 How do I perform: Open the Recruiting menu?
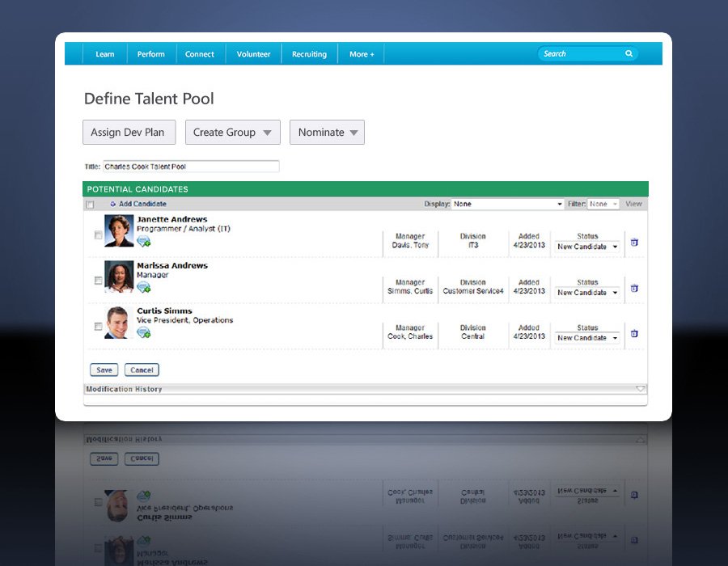309,54
